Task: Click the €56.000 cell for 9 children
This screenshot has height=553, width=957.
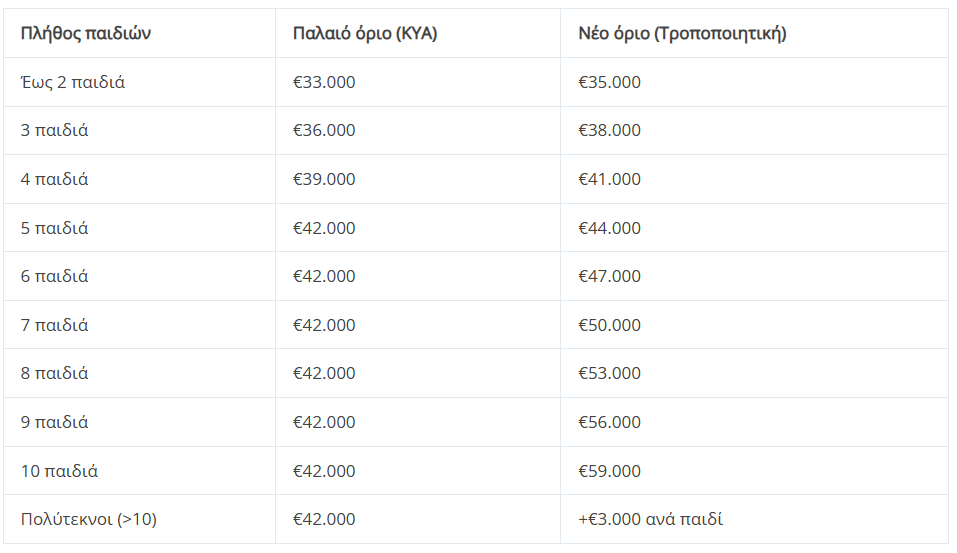Action: pyautogui.click(x=610, y=422)
